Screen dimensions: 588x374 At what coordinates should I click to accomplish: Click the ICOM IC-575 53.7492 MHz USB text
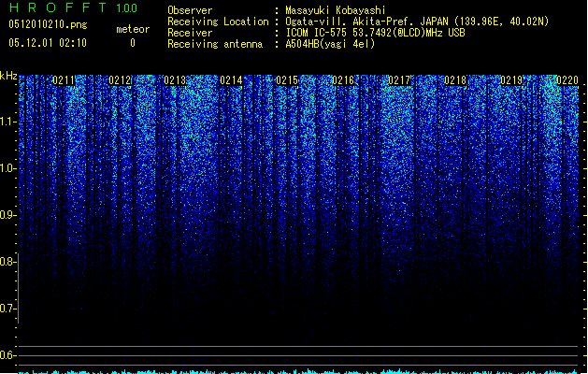point(375,33)
